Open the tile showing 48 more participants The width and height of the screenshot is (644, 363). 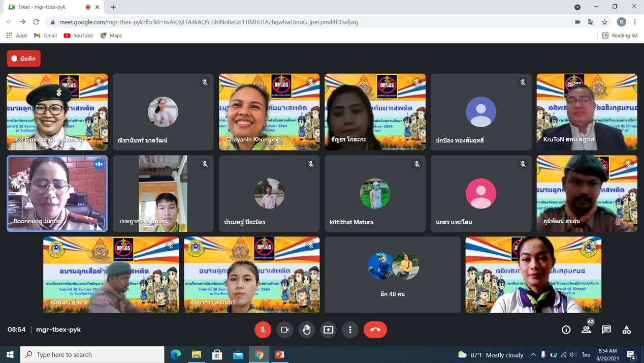tap(393, 275)
